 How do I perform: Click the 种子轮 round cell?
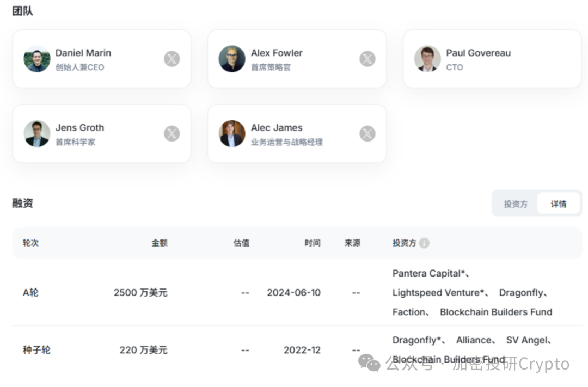click(36, 350)
